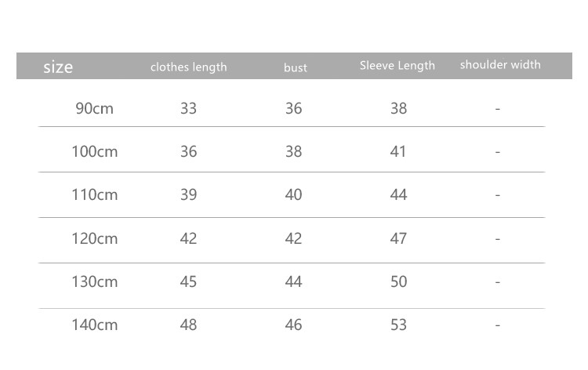This screenshot has width=588, height=370.
Task: Select the "shoulder width" column header
Action: (x=500, y=65)
